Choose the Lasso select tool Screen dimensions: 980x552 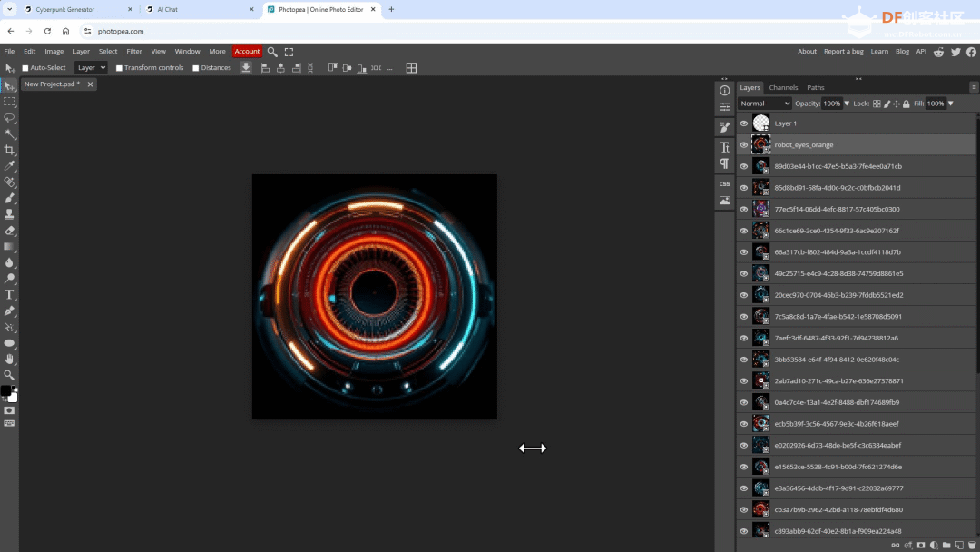(x=9, y=117)
